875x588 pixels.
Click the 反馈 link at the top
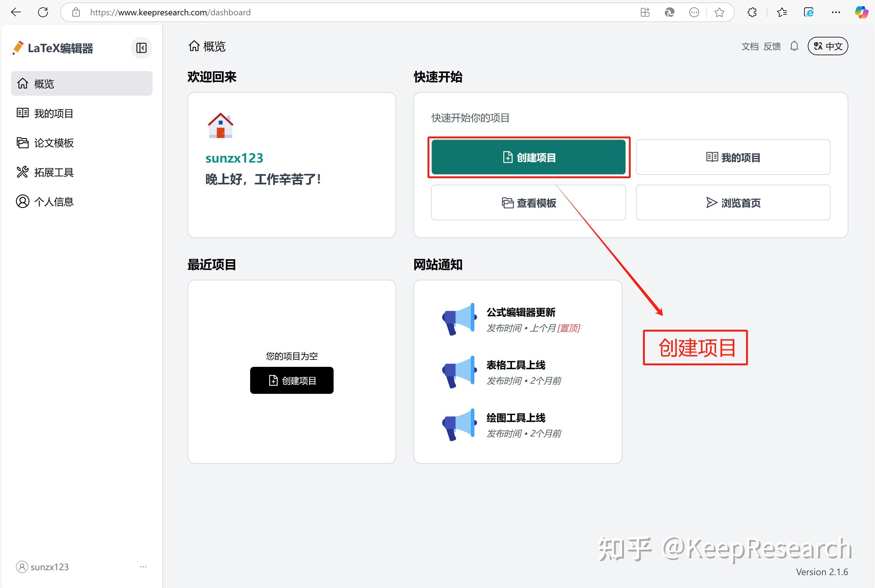(x=772, y=47)
